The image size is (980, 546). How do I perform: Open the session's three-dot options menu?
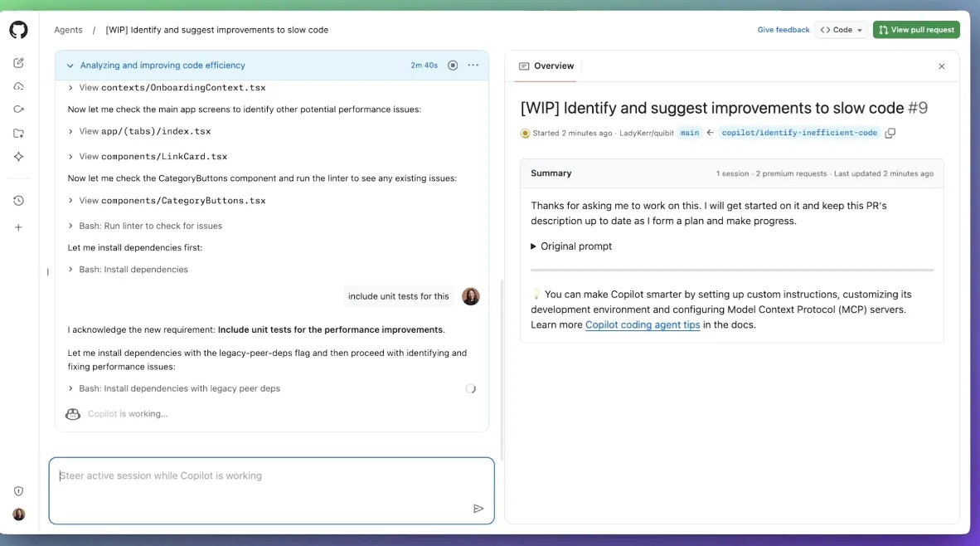(x=473, y=66)
